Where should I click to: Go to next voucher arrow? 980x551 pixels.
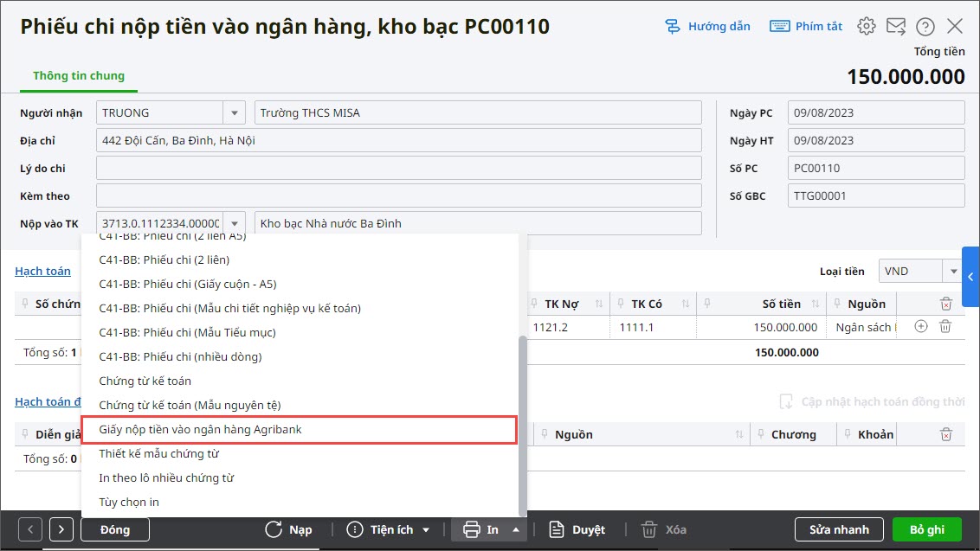[x=61, y=529]
